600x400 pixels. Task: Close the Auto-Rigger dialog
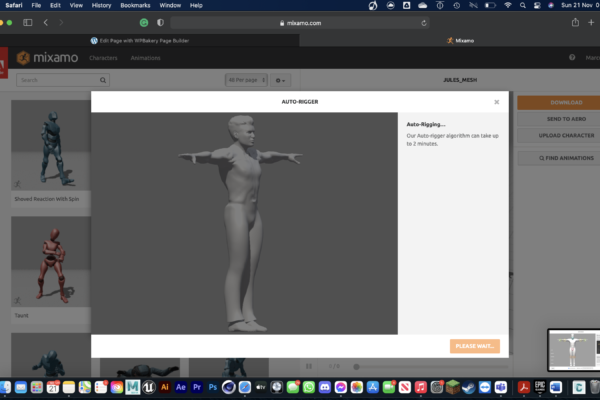coord(496,102)
